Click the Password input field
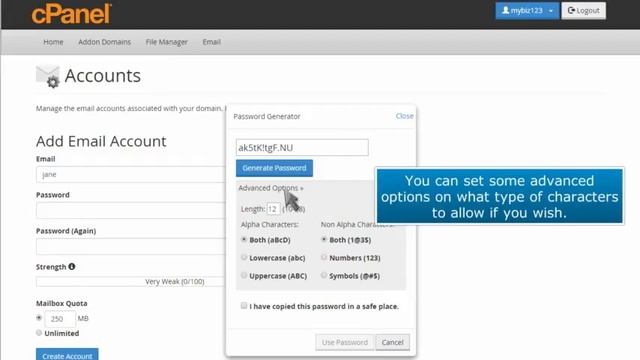The image size is (640, 360). tap(131, 210)
